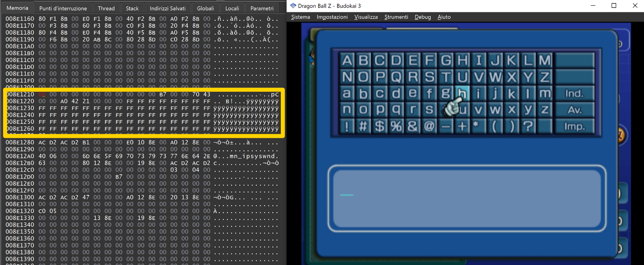Tap the lowercase c key
This screenshot has width=644, height=265.
pos(380,93)
